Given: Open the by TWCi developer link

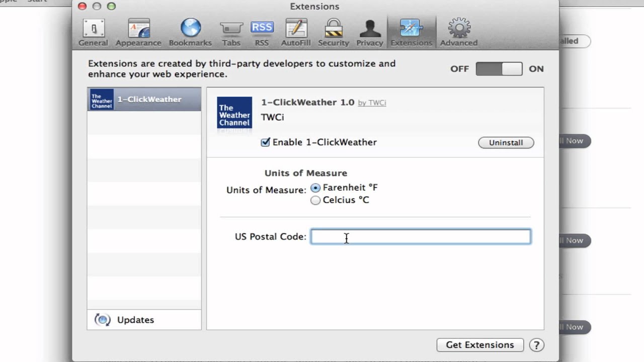Looking at the screenshot, I should click(372, 103).
